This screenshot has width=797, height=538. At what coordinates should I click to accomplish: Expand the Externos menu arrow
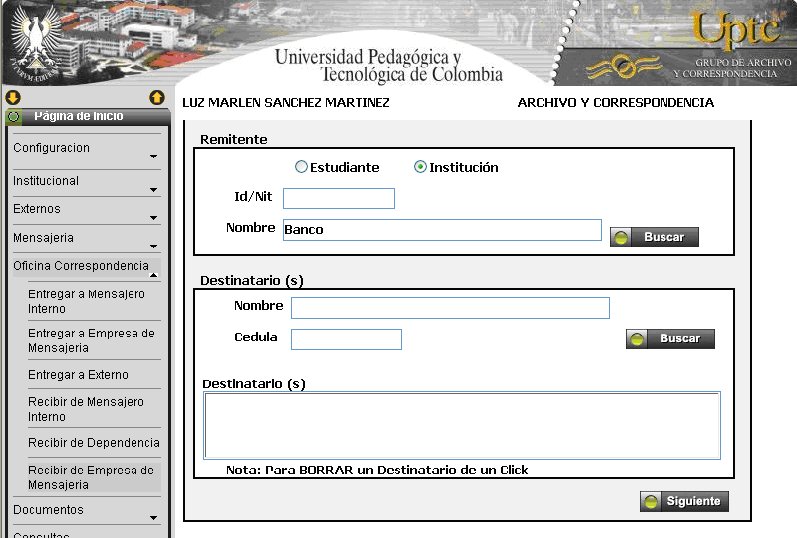pyautogui.click(x=154, y=218)
